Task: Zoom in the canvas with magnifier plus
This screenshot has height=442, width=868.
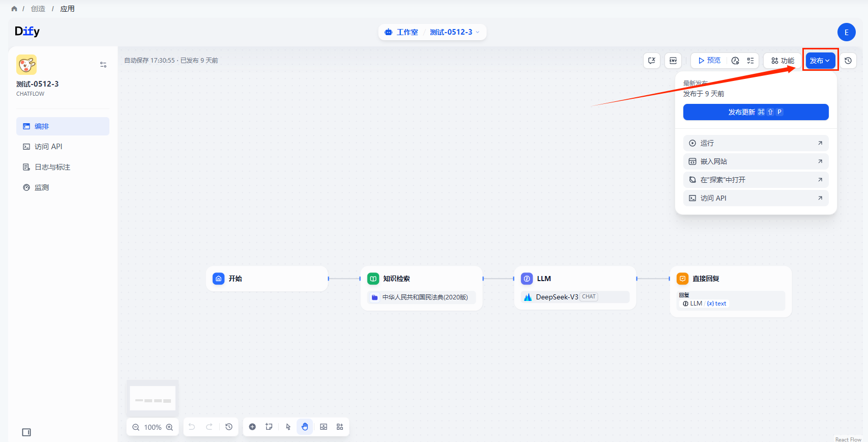Action: pyautogui.click(x=169, y=427)
